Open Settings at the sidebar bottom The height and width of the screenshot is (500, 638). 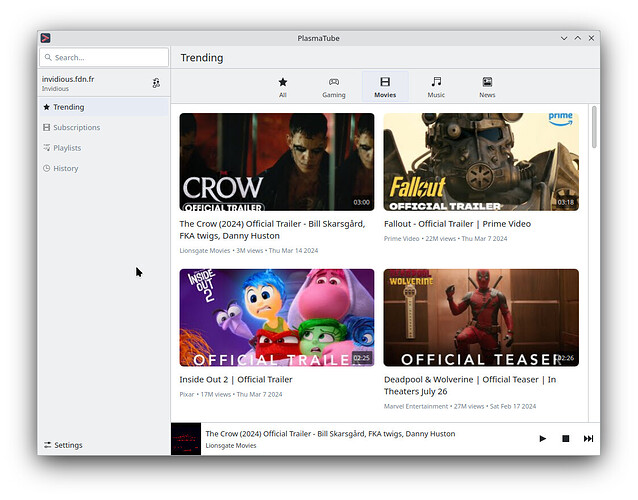click(103, 445)
